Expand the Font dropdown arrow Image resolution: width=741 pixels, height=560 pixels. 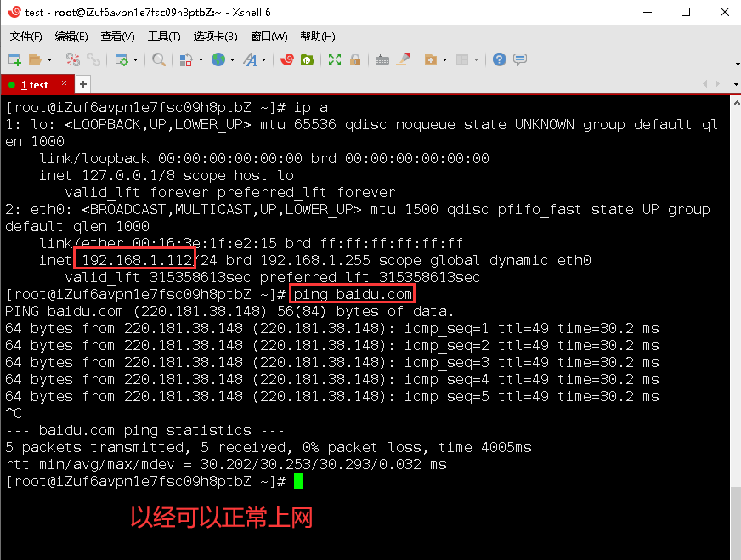click(x=263, y=60)
